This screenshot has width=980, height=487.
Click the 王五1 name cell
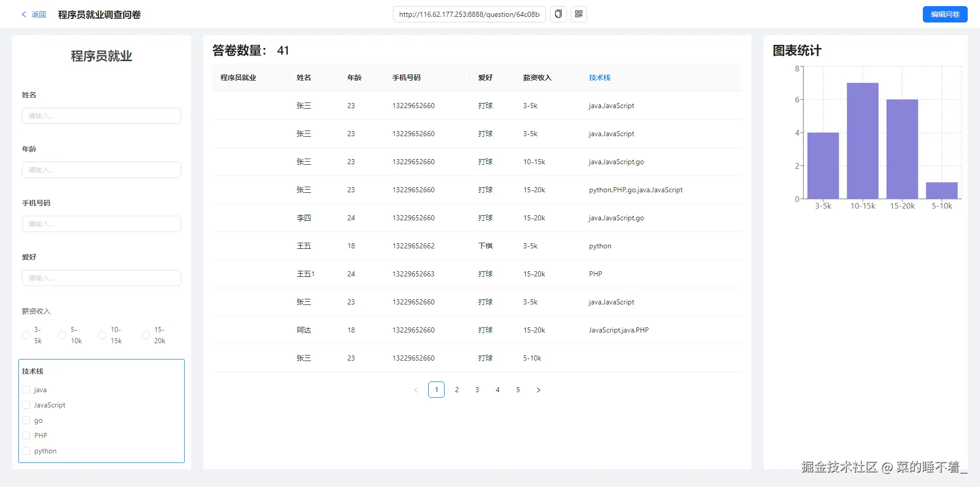point(306,274)
